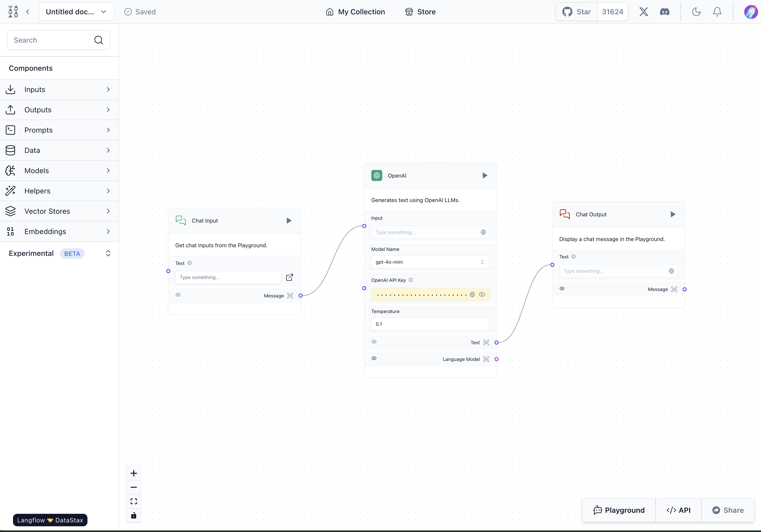This screenshot has height=532, width=761.
Task: Click the Chat Input Message output handle
Action: point(301,296)
